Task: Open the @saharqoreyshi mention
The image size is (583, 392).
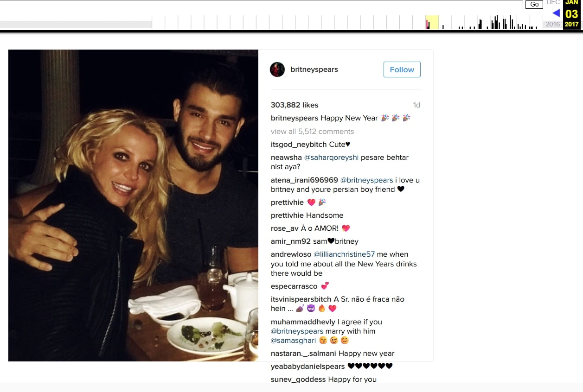Action: (331, 158)
